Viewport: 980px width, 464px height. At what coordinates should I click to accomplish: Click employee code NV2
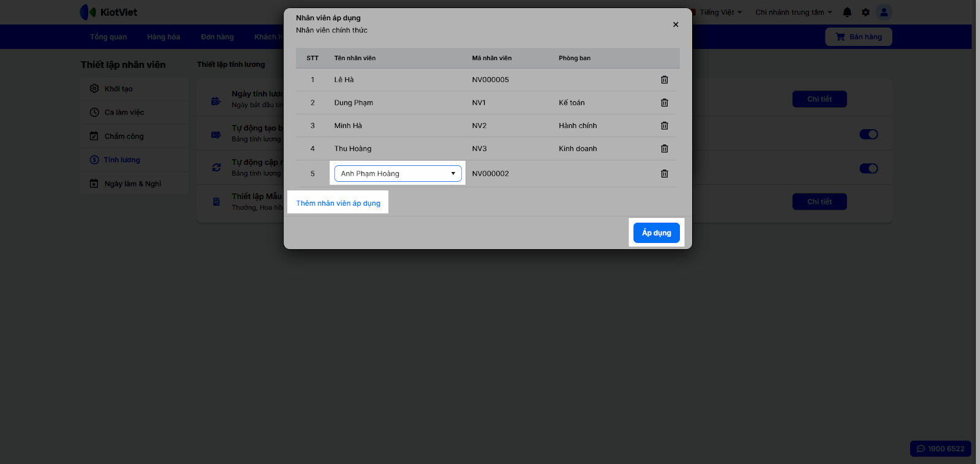tap(480, 125)
